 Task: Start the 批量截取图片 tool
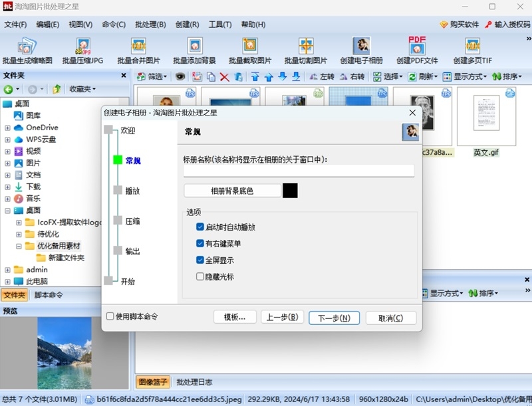click(250, 51)
